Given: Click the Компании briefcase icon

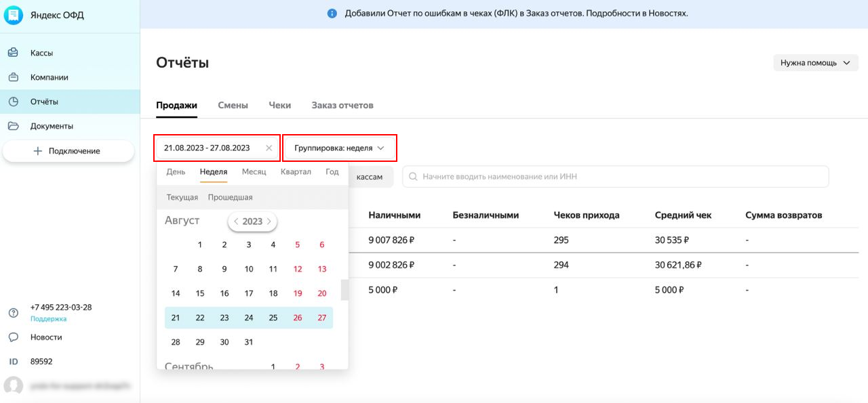Looking at the screenshot, I should tap(13, 77).
